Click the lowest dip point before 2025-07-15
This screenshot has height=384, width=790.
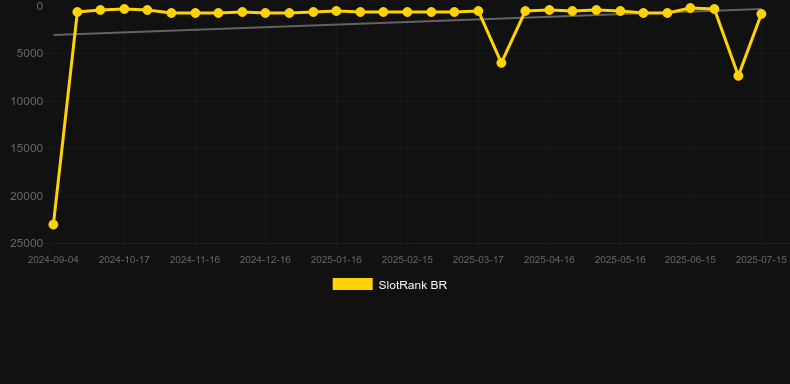click(x=738, y=76)
